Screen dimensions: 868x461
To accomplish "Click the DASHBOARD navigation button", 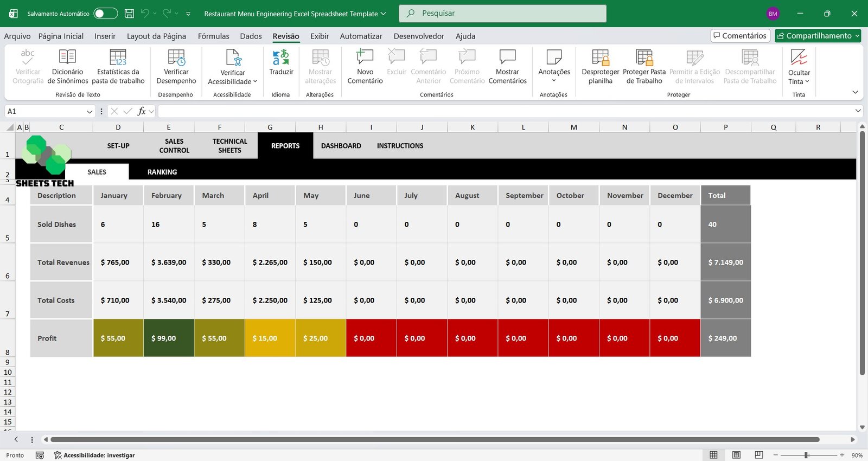I will pos(341,146).
